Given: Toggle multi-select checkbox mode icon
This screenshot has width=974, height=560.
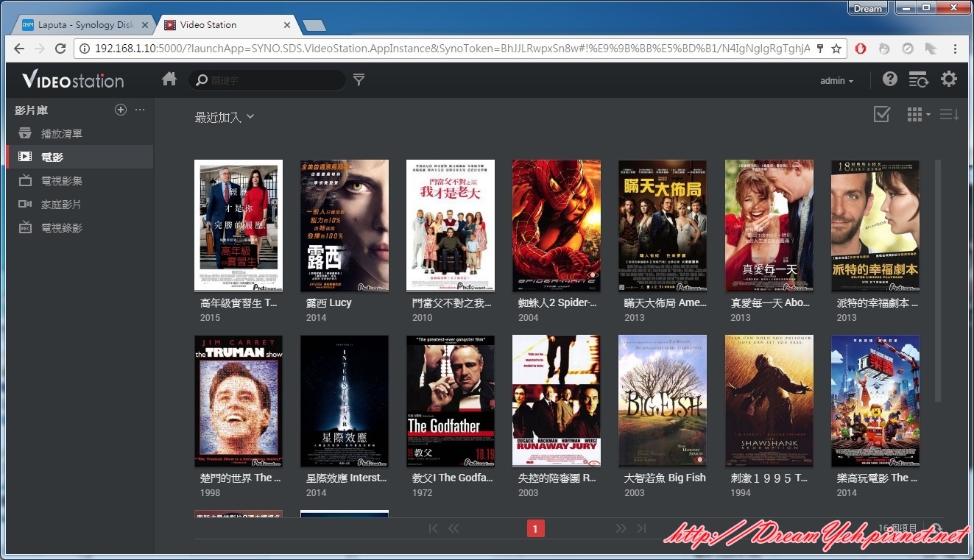Looking at the screenshot, I should click(882, 114).
